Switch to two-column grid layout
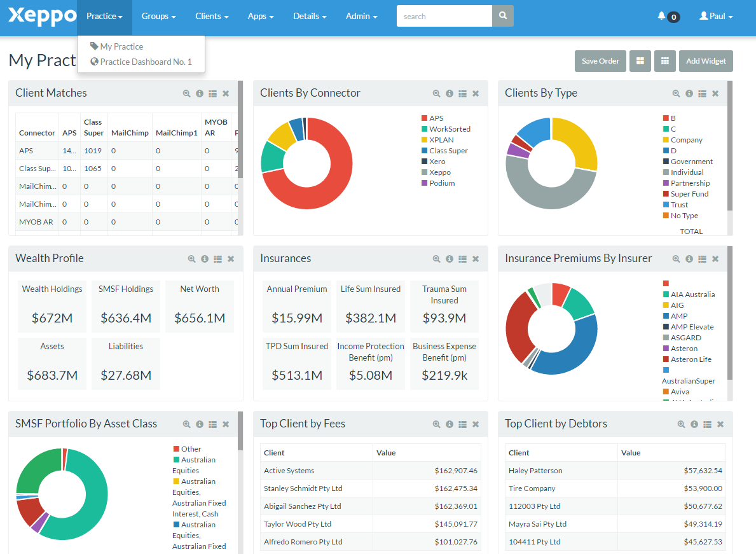The image size is (756, 554). (x=640, y=61)
